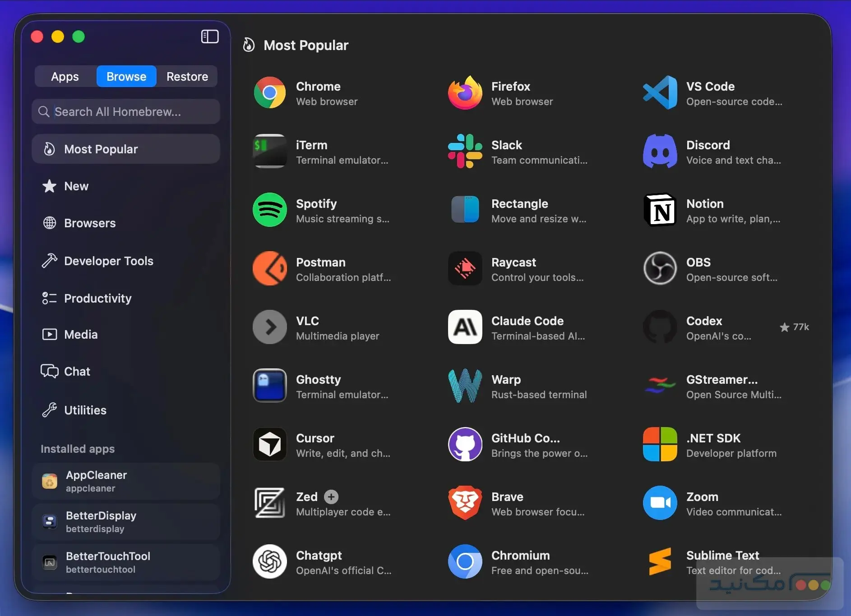Open the Claude Code icon
Viewport: 851px width, 616px height.
point(465,327)
